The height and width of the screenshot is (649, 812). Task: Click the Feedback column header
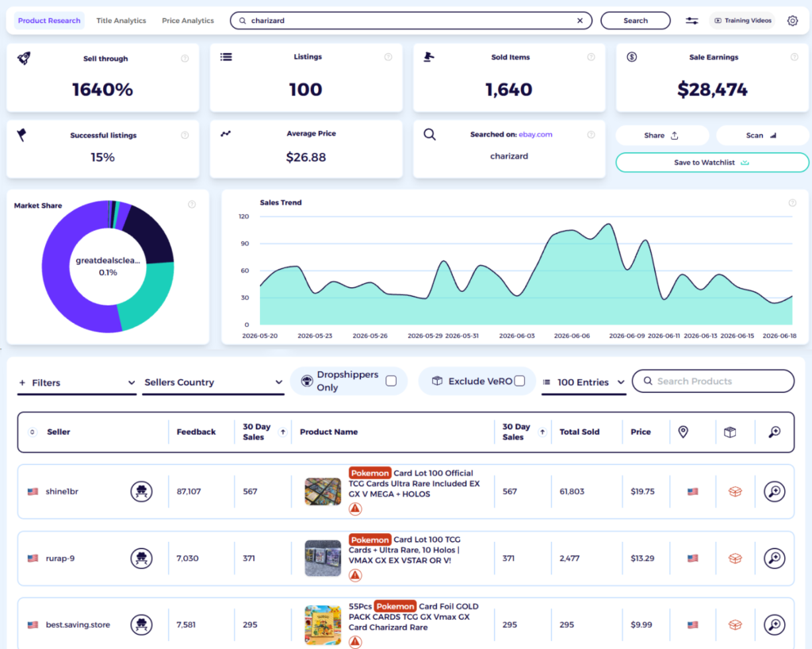tap(197, 432)
